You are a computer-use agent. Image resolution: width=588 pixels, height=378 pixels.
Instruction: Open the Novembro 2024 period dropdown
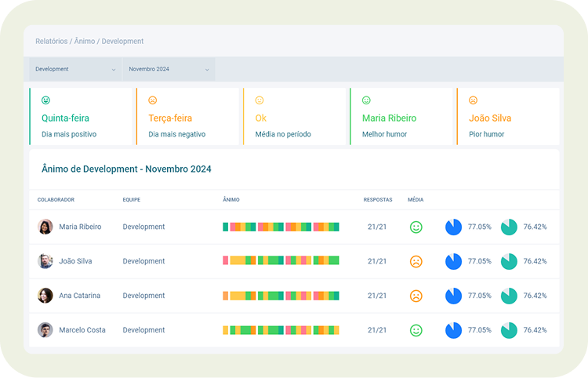pyautogui.click(x=169, y=69)
